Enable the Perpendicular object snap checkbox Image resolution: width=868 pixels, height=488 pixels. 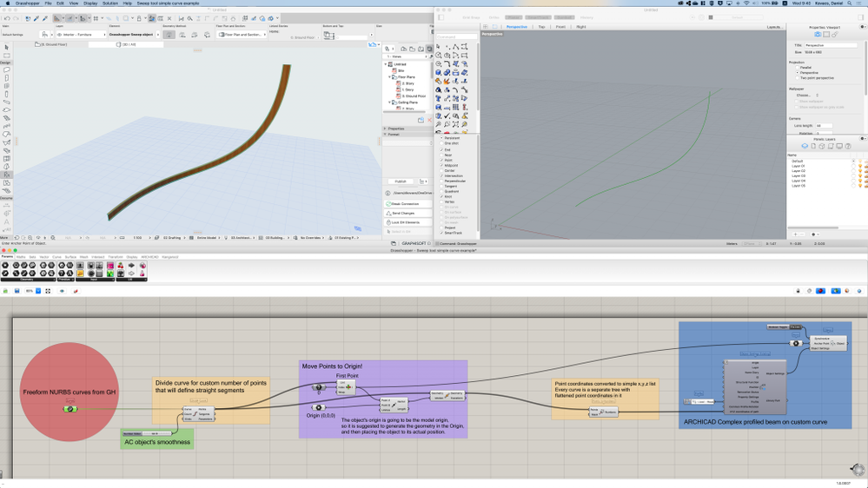point(442,181)
